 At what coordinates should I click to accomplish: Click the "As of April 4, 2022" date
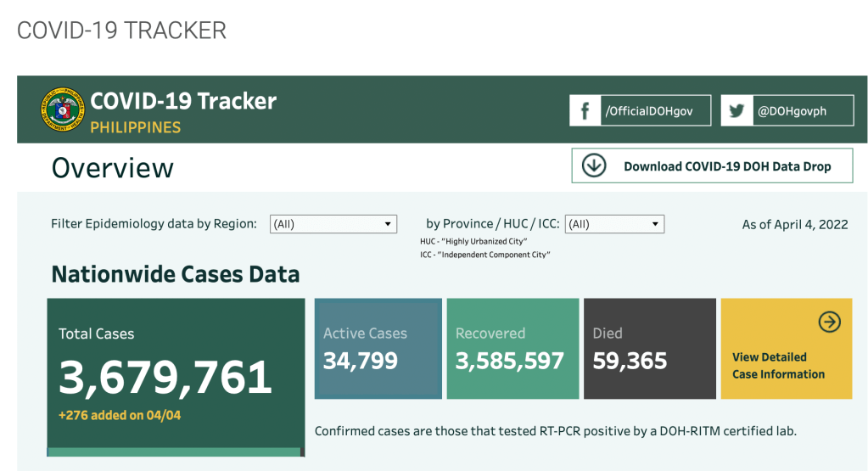point(794,224)
